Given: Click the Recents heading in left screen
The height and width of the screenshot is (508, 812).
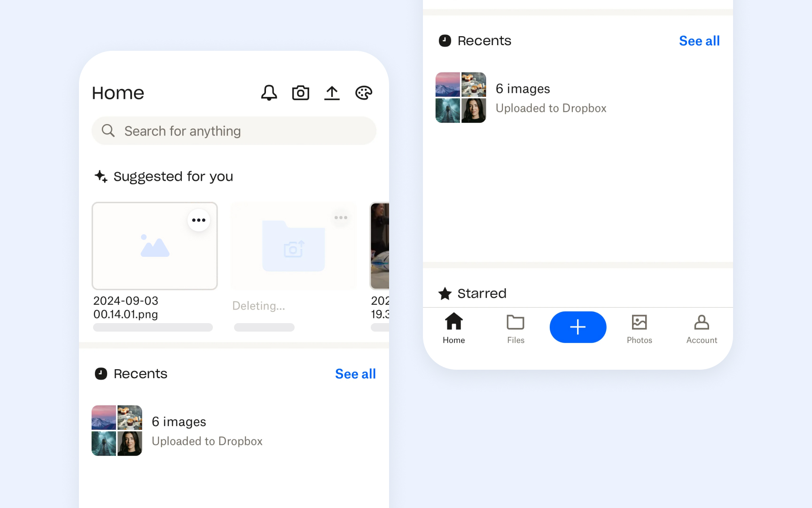Looking at the screenshot, I should click(141, 374).
